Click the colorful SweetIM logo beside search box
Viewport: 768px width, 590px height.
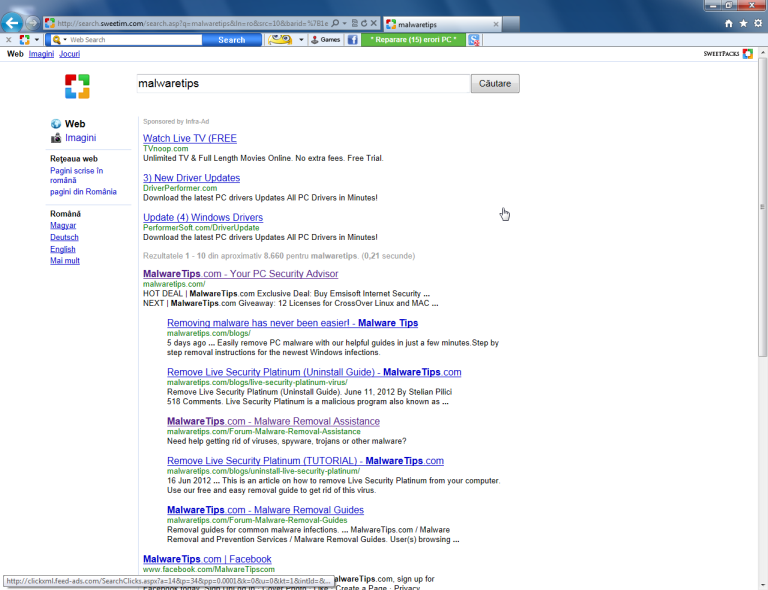pyautogui.click(x=77, y=86)
